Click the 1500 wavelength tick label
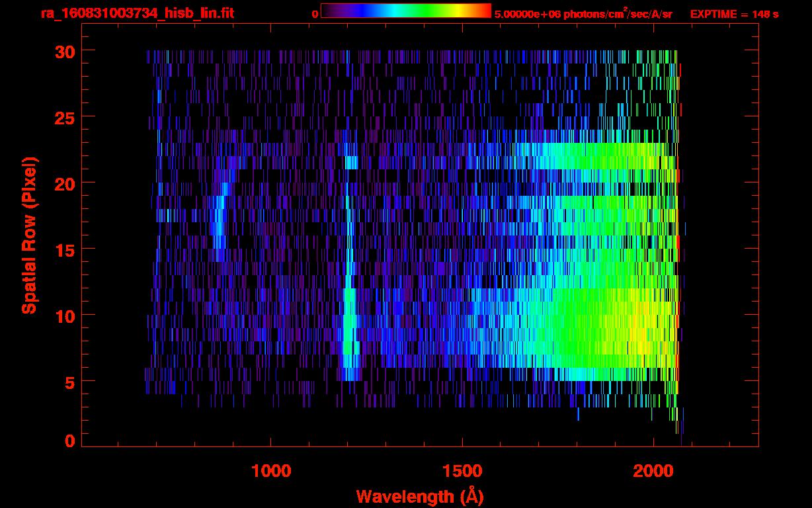The height and width of the screenshot is (508, 812). [x=462, y=471]
